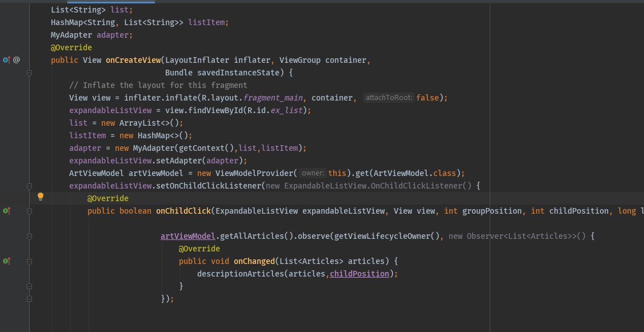644x332 pixels.
Task: Collapse fold marker on getAllArticles observe line
Action: pyautogui.click(x=29, y=236)
